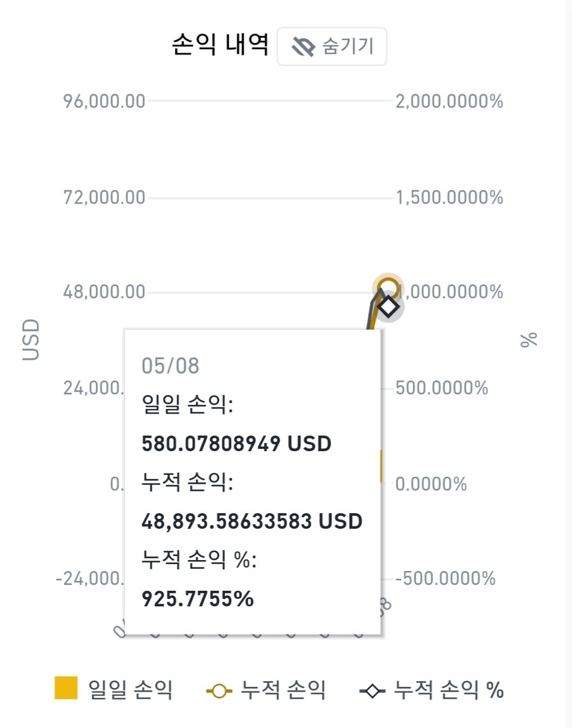The height and width of the screenshot is (728, 572).
Task: Click the yellow daily profit bar
Action: pyautogui.click(x=382, y=466)
